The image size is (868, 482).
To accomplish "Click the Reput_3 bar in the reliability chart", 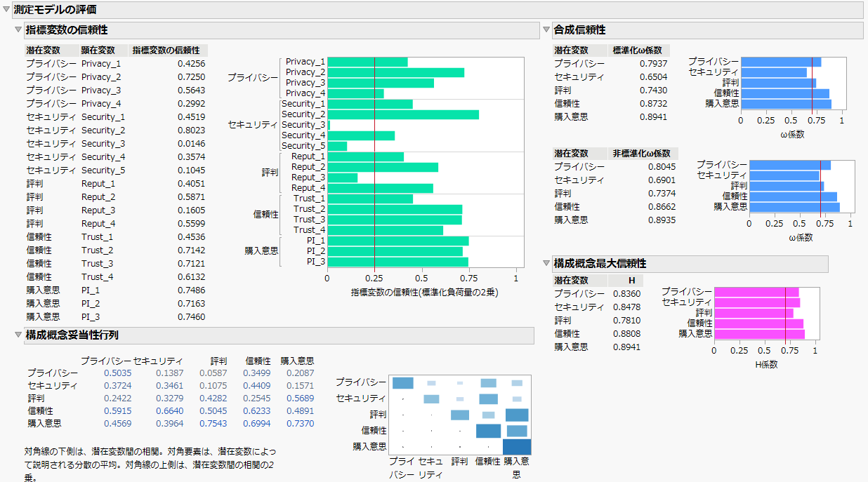I will pos(343,178).
